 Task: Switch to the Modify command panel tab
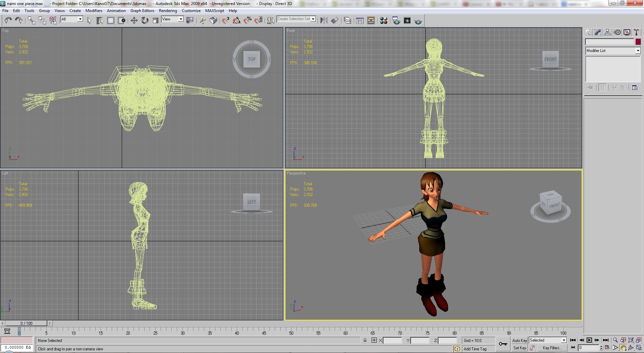point(598,32)
